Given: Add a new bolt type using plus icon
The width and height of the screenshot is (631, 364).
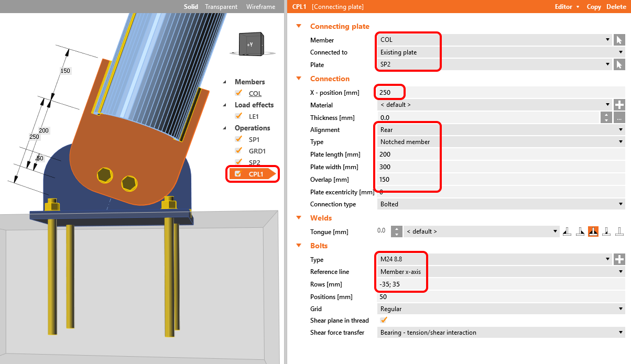Looking at the screenshot, I should coord(619,259).
